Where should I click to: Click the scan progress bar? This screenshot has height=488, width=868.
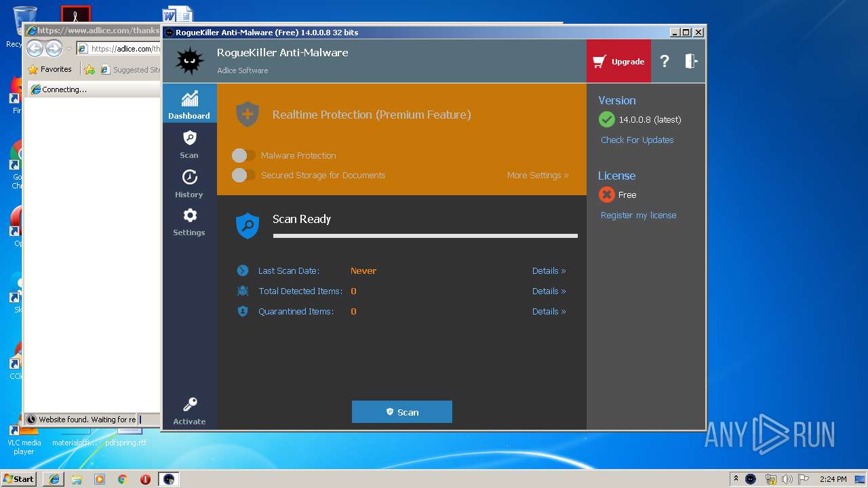click(425, 236)
